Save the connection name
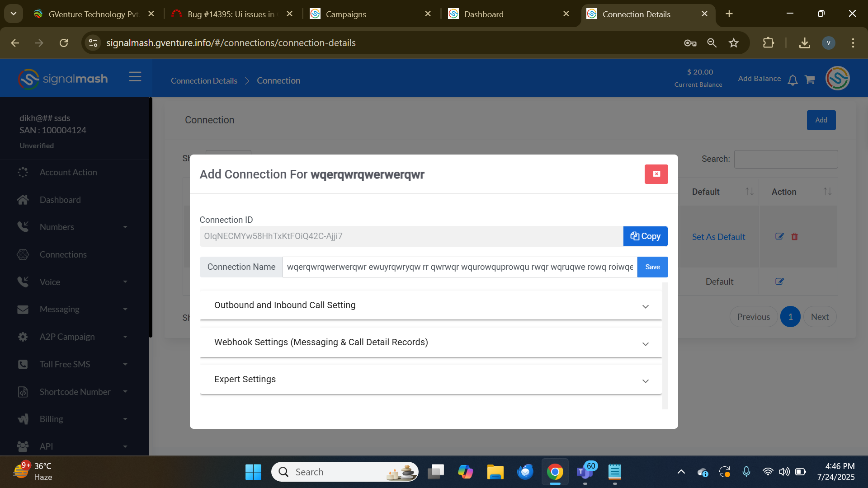 click(x=652, y=267)
